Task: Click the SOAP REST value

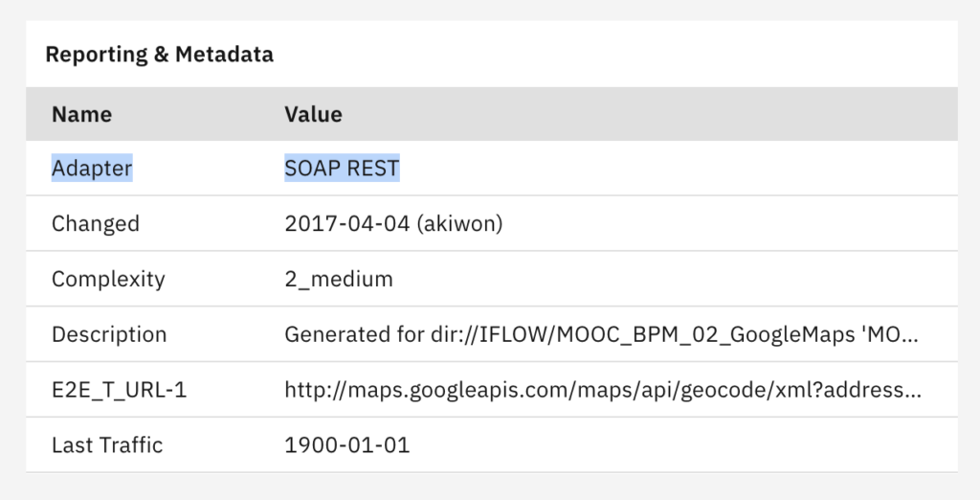Action: 342,168
